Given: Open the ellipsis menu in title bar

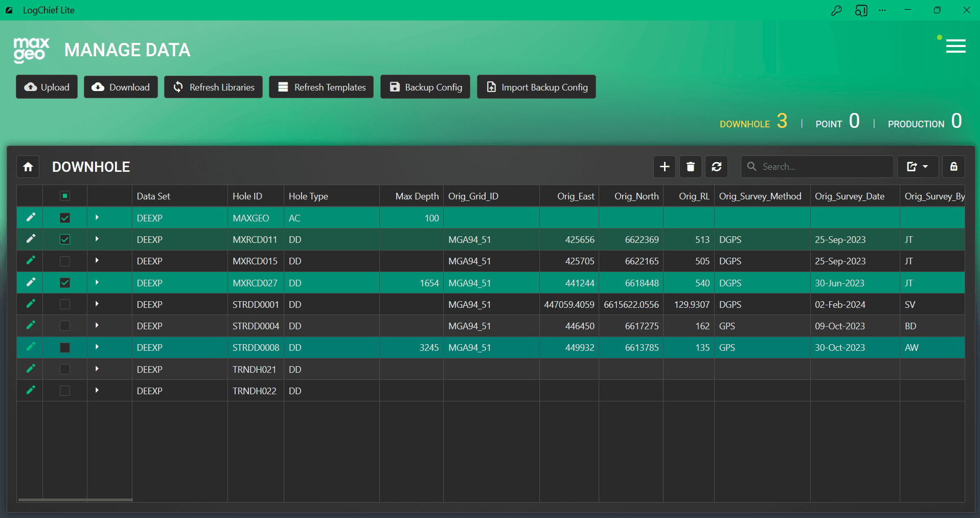Looking at the screenshot, I should (x=882, y=10).
